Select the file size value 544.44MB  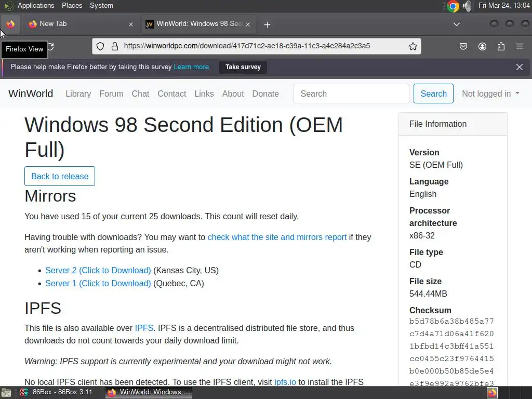tap(428, 294)
